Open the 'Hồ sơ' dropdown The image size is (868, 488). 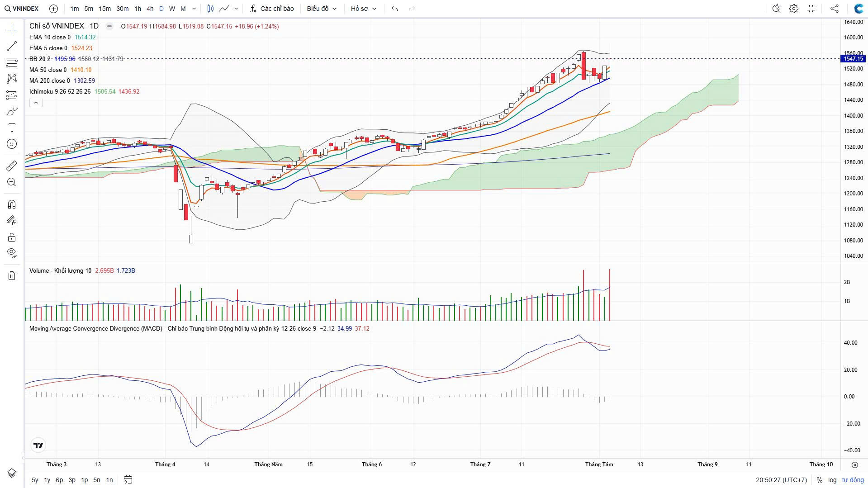coord(364,9)
